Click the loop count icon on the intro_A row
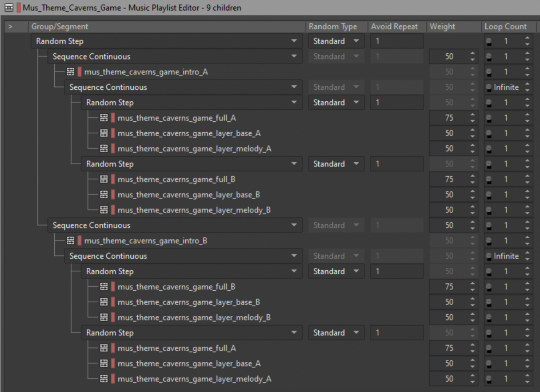This screenshot has width=540, height=392. pos(489,72)
